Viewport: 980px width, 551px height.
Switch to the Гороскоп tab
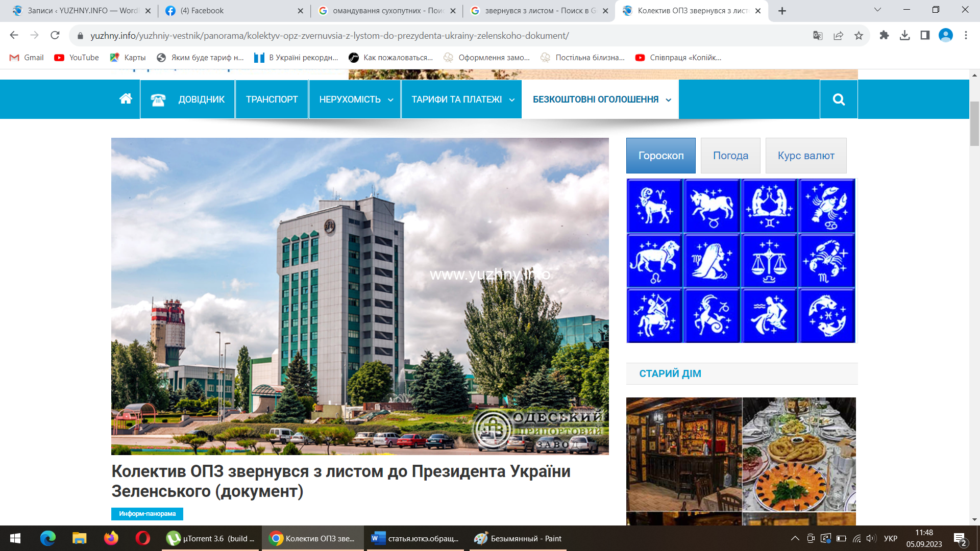pyautogui.click(x=661, y=156)
